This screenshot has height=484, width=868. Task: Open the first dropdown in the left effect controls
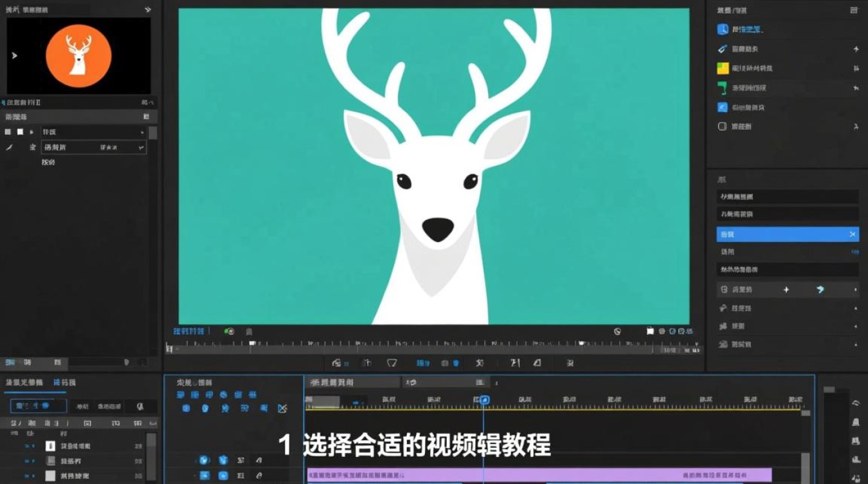(94, 132)
